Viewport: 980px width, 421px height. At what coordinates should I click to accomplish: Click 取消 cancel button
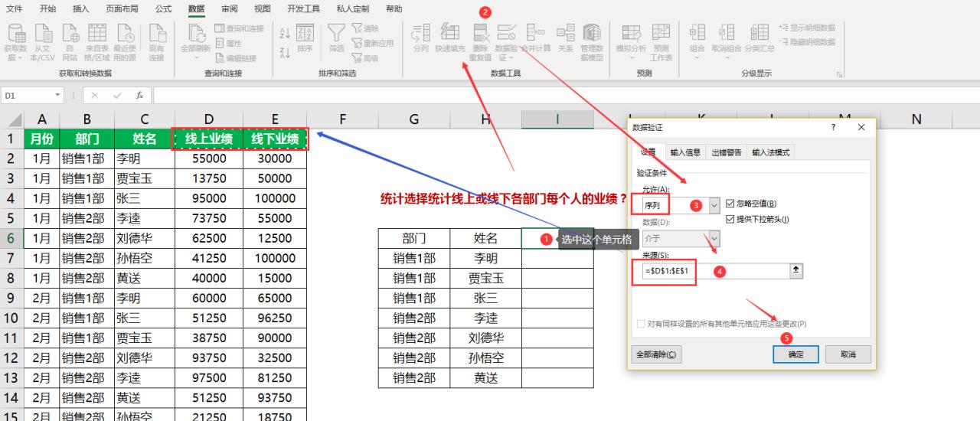pyautogui.click(x=847, y=354)
